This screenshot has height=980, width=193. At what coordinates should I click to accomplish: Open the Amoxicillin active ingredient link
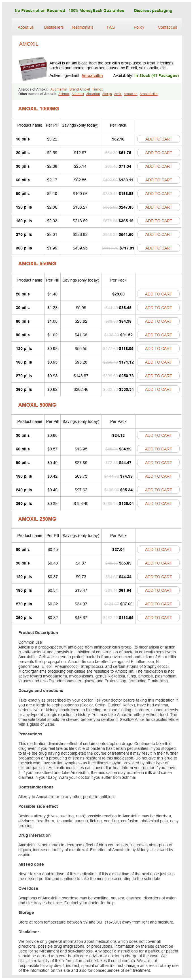click(92, 76)
